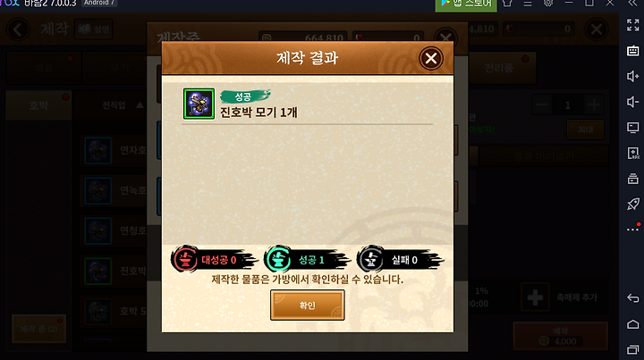
Task: Open Android recent apps icon
Action: (632, 350)
